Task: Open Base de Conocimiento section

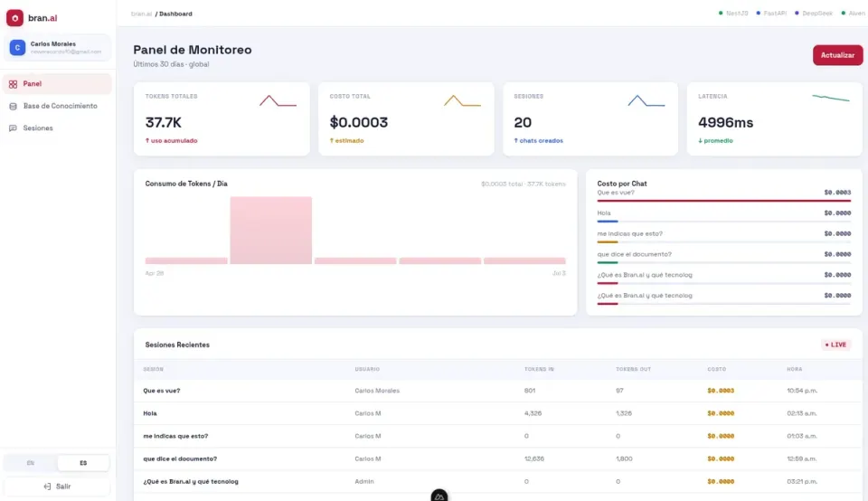Action: coord(57,107)
